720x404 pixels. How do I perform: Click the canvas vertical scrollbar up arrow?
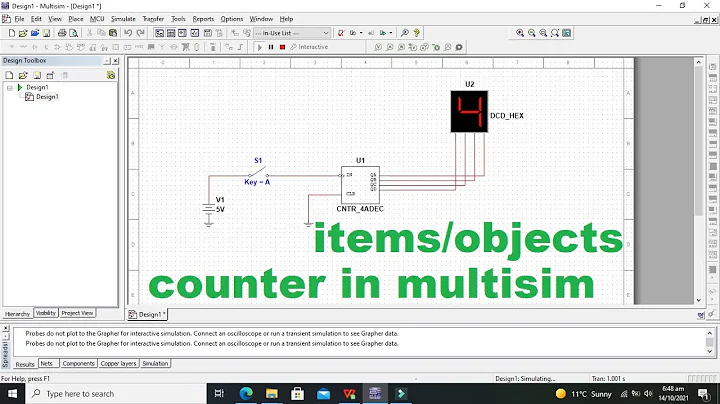(x=698, y=62)
